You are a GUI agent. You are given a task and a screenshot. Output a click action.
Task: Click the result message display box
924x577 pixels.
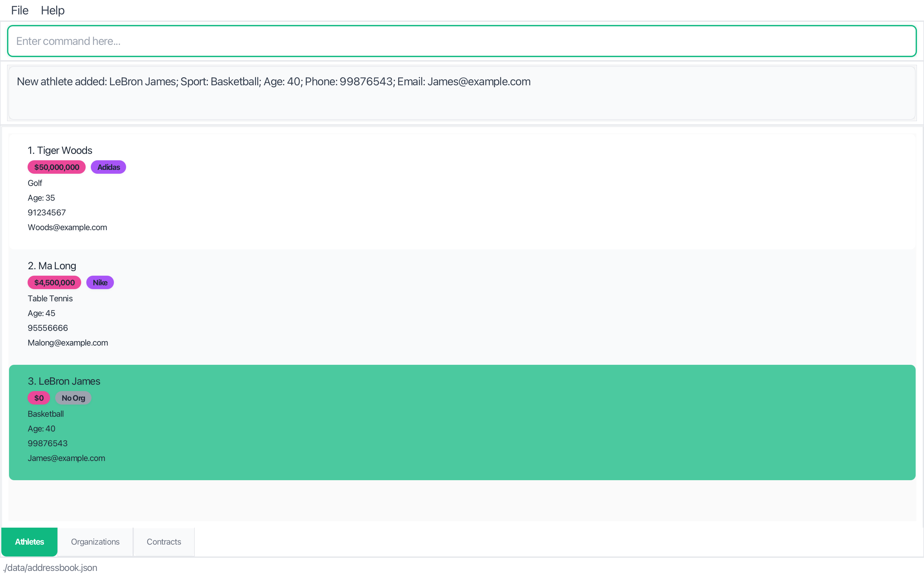461,93
